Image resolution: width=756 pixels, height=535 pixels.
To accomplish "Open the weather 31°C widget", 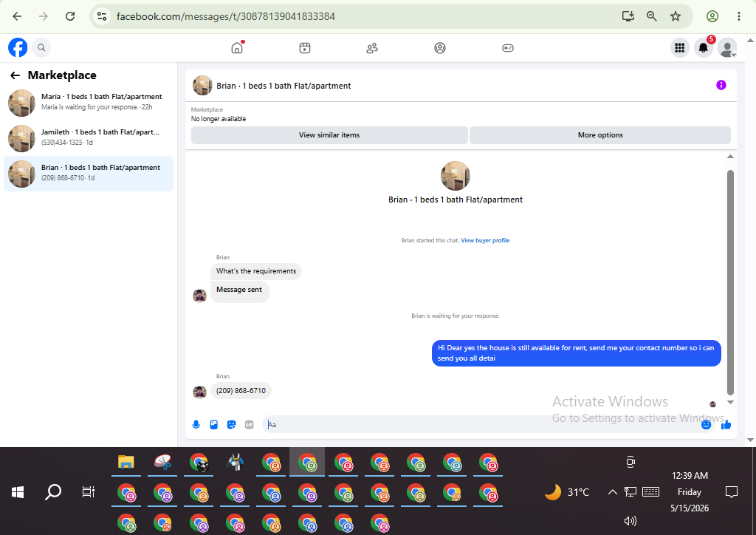I will [567, 492].
